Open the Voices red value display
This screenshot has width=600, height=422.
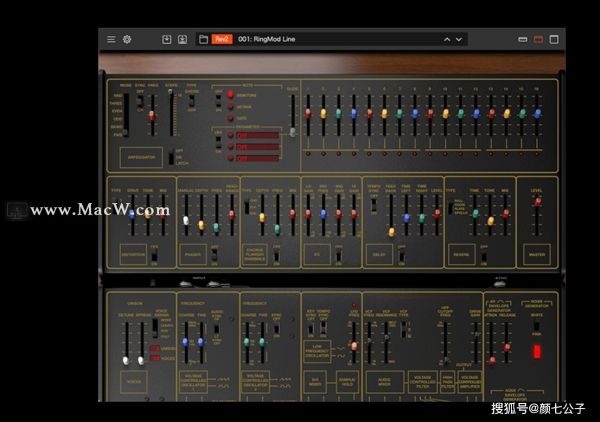[155, 358]
